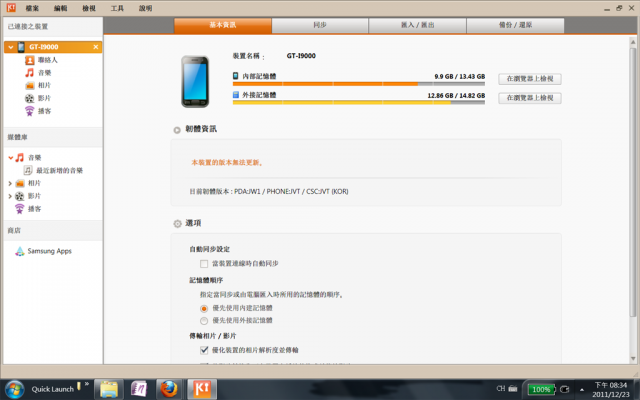Open device photos (相片) icon
The height and width of the screenshot is (400, 640).
point(29,86)
